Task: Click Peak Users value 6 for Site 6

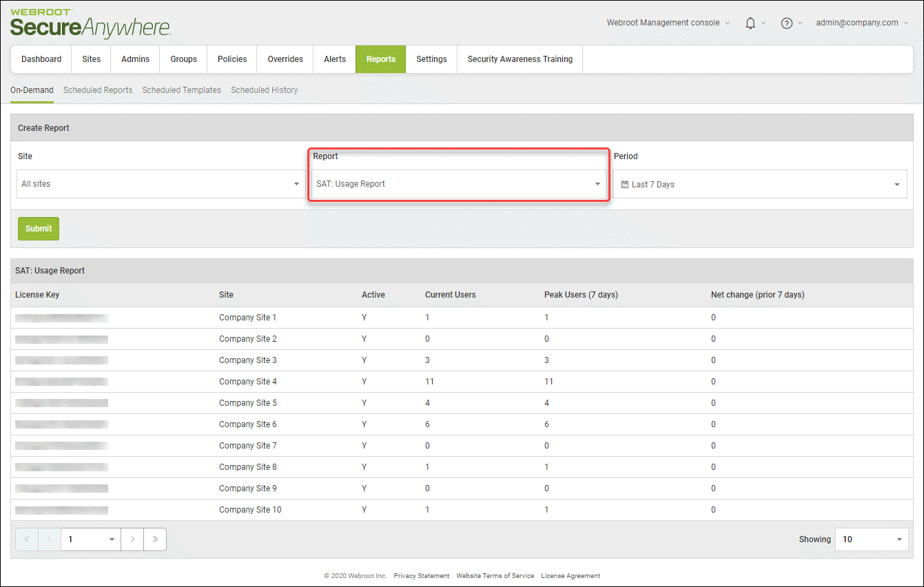Action: (546, 424)
